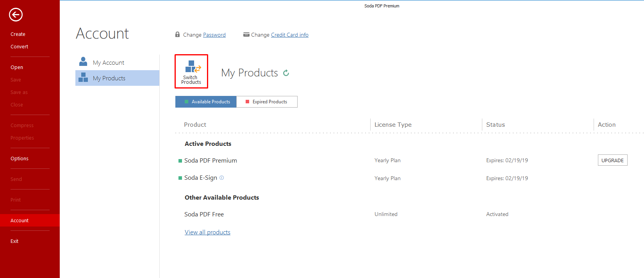This screenshot has width=644, height=278.
Task: Click the padlock icon beside Change Password
Action: (177, 34)
